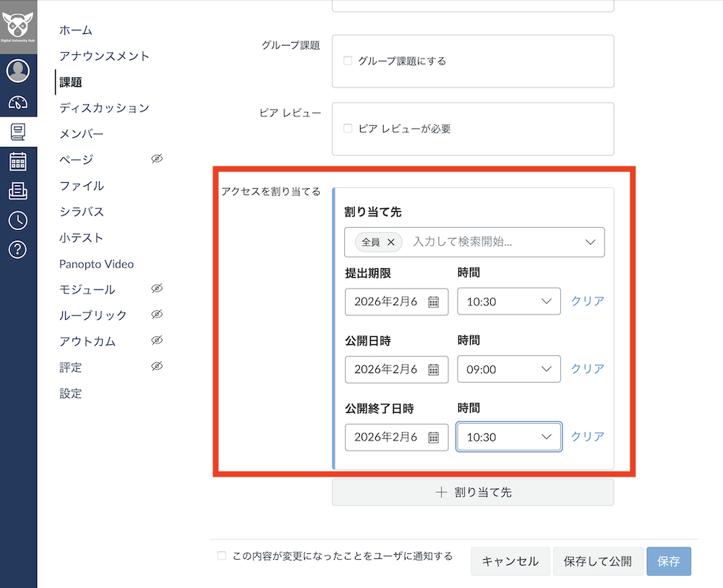The height and width of the screenshot is (588, 723).
Task: Open the Help question mark icon
Action: click(18, 249)
